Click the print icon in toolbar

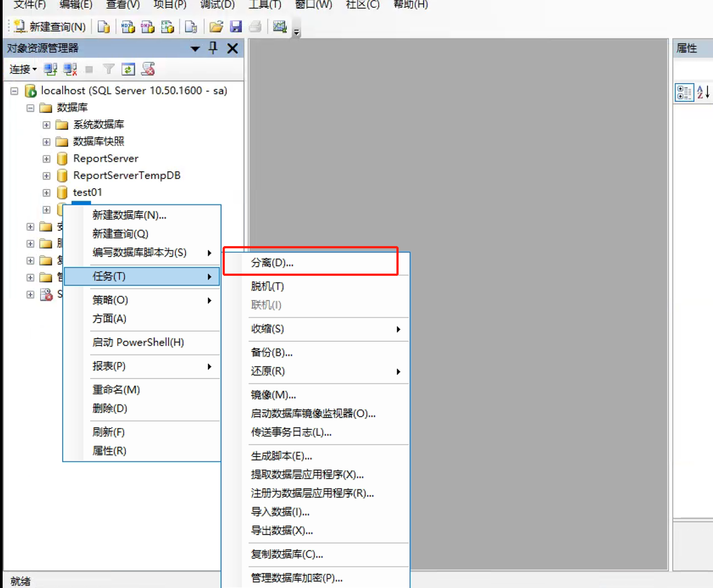255,27
